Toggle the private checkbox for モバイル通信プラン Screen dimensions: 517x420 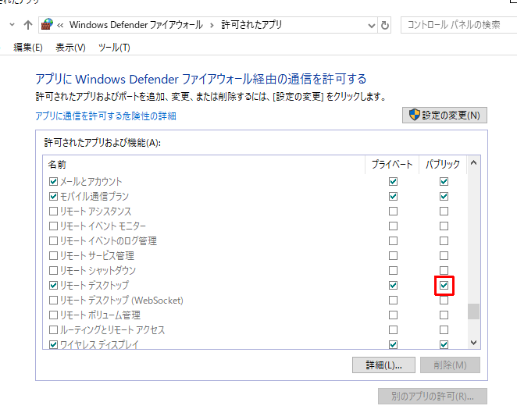(x=393, y=197)
